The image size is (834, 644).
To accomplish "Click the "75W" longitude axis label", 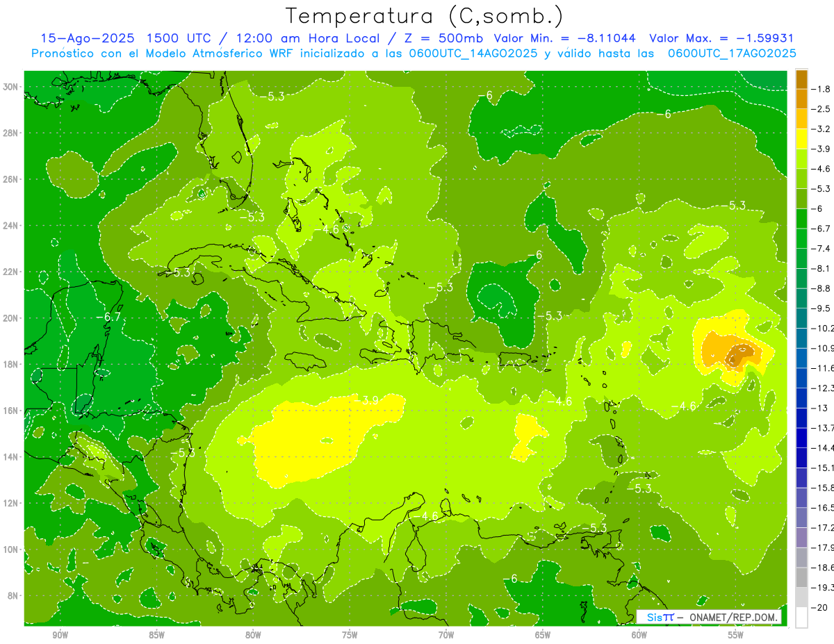I will pyautogui.click(x=350, y=635).
